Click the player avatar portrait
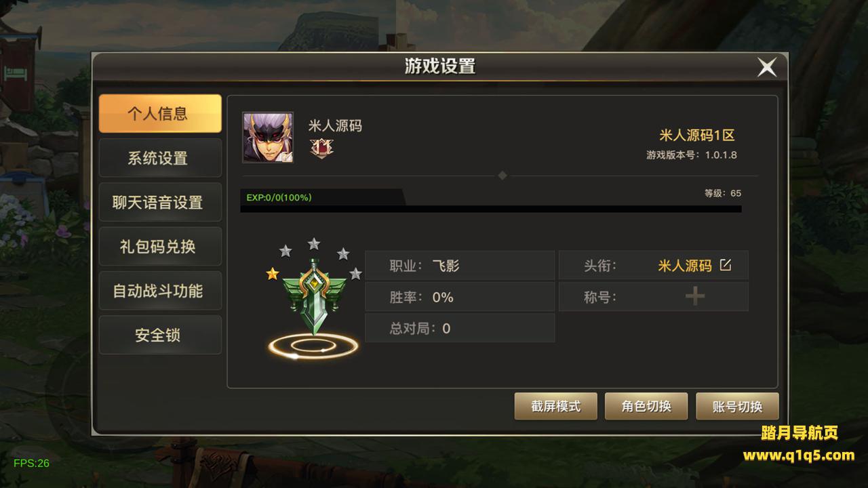Image resolution: width=868 pixels, height=488 pixels. pyautogui.click(x=268, y=138)
